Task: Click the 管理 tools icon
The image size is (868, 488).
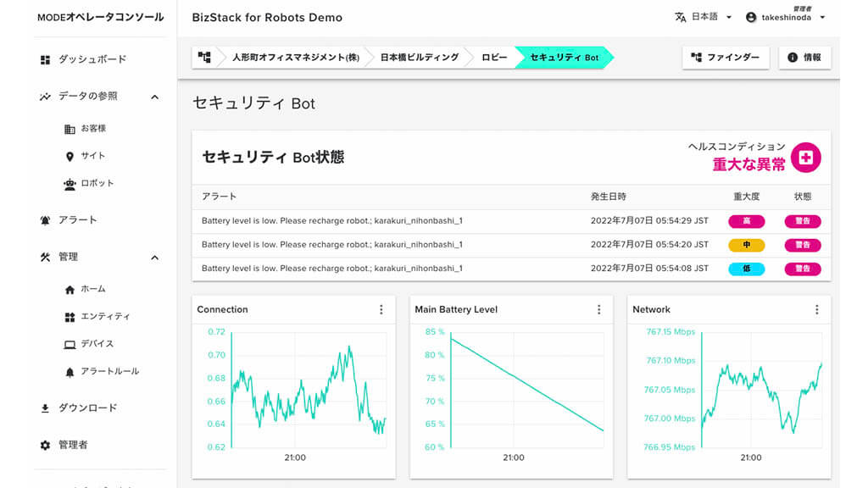Action: pos(46,258)
